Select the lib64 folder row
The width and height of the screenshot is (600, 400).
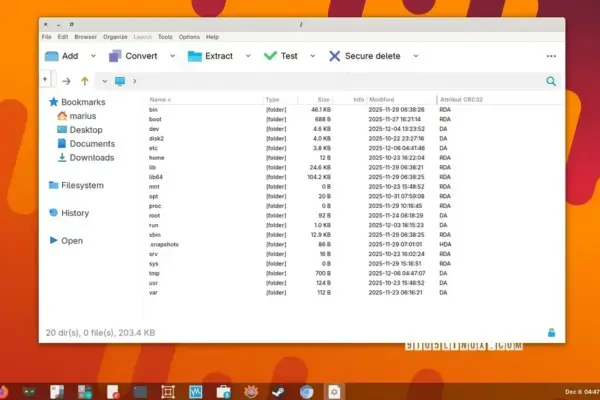354,177
